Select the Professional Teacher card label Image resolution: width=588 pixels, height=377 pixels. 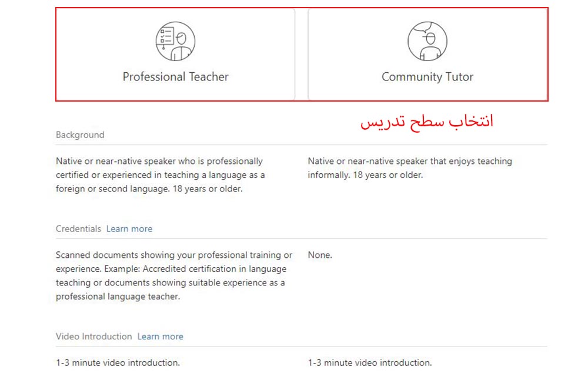tap(175, 77)
